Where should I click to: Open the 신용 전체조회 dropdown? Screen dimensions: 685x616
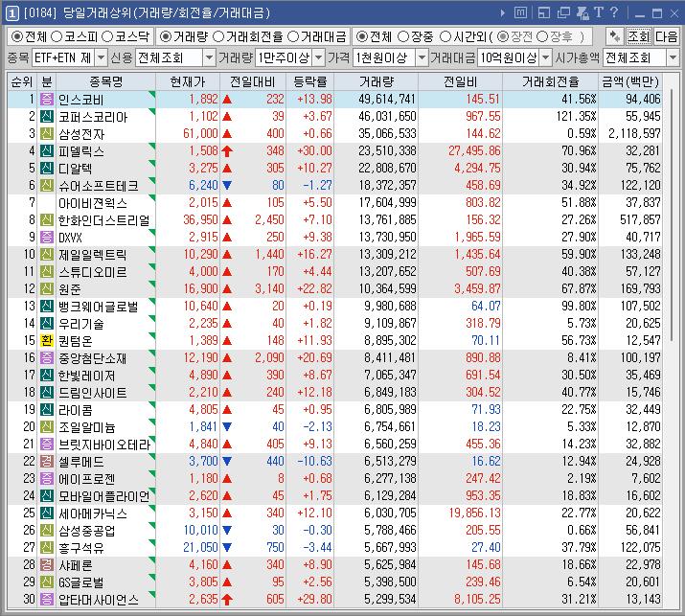(x=209, y=57)
